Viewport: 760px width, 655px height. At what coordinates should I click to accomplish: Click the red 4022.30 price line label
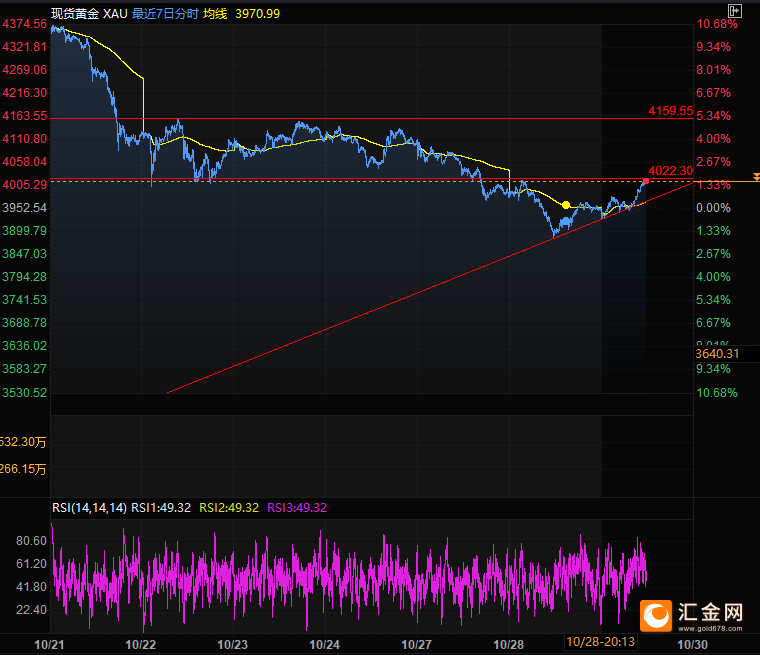point(671,171)
